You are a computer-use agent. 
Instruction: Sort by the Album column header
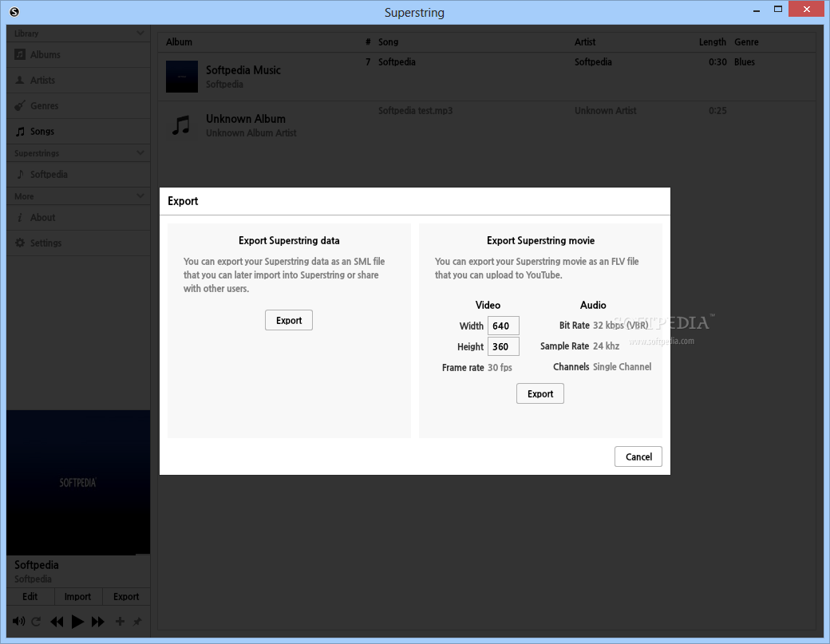point(179,41)
